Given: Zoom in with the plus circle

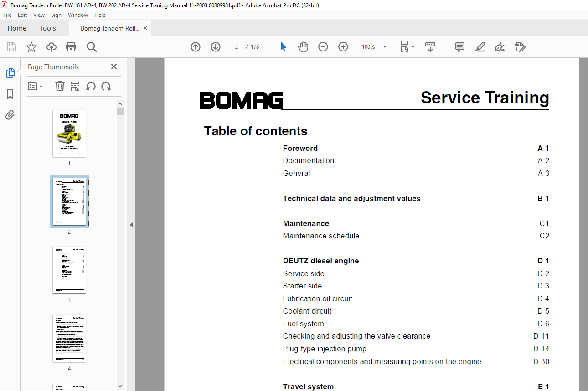Looking at the screenshot, I should point(343,47).
